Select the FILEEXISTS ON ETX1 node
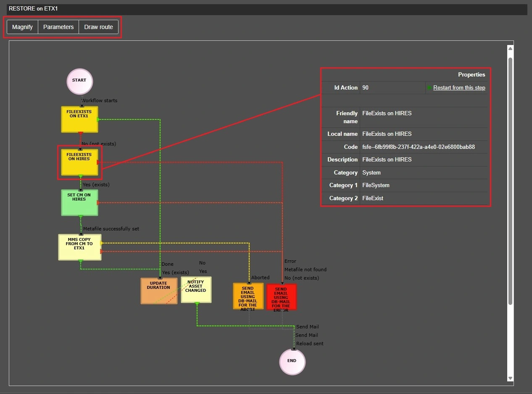Screen dimensions: 532x394 coord(79,119)
